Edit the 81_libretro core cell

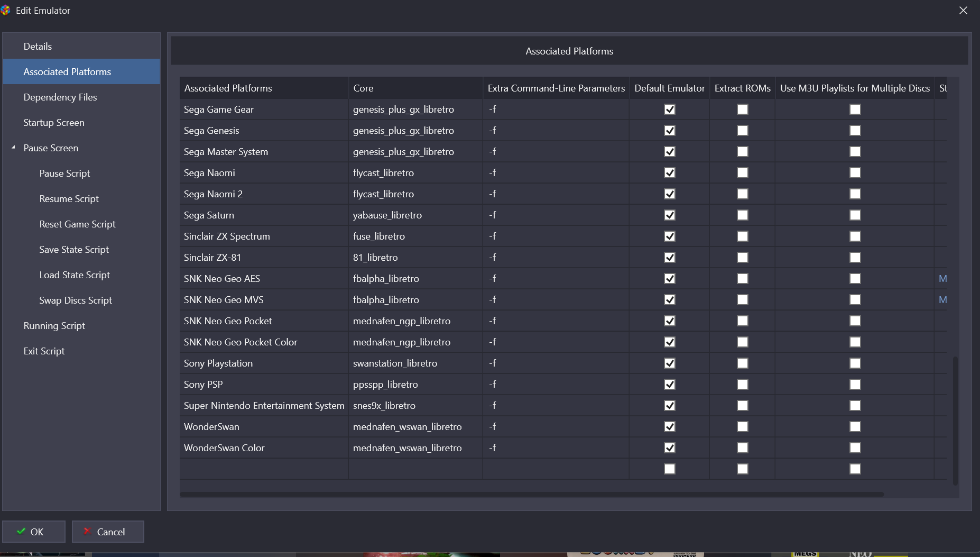[x=415, y=257]
